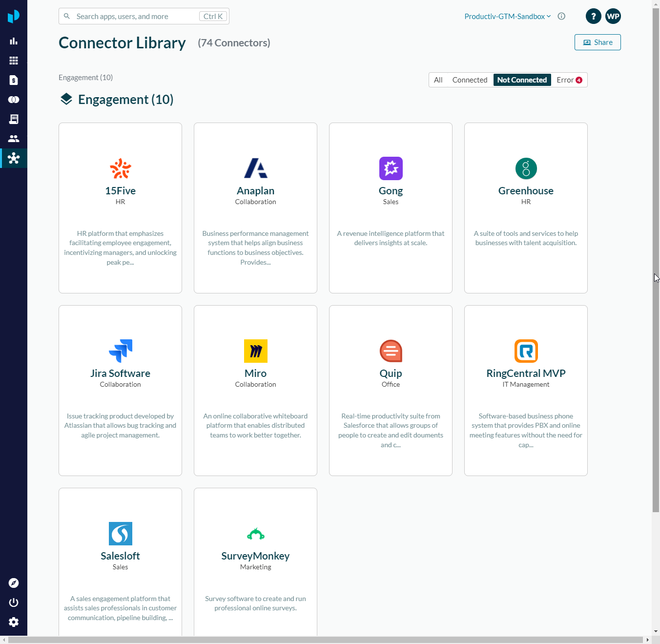The height and width of the screenshot is (644, 660).
Task: Click the help question mark icon
Action: click(x=593, y=16)
